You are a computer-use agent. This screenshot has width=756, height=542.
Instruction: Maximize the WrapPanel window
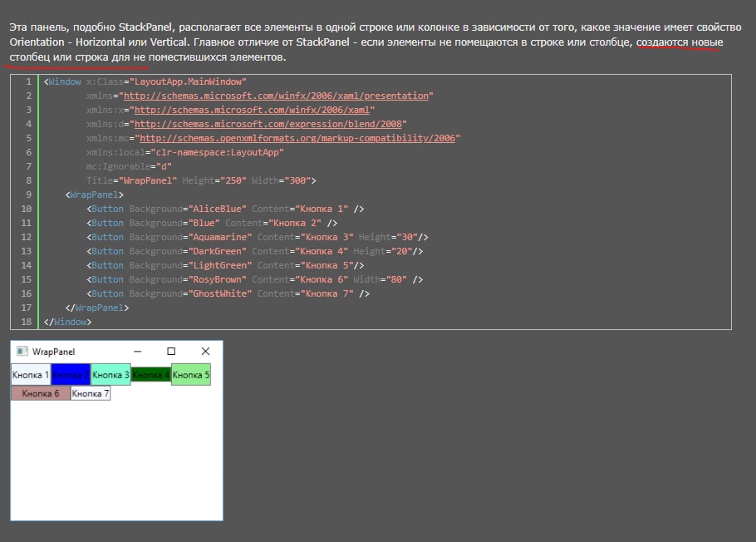(171, 352)
